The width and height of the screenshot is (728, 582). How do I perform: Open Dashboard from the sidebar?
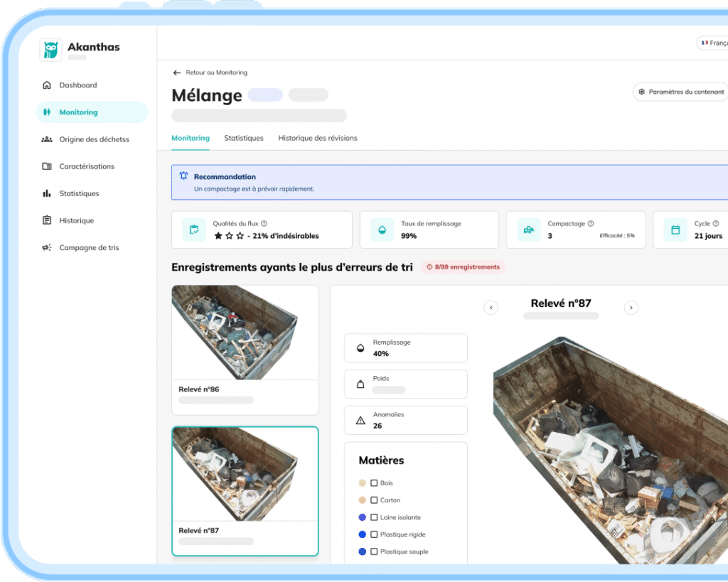tap(78, 85)
